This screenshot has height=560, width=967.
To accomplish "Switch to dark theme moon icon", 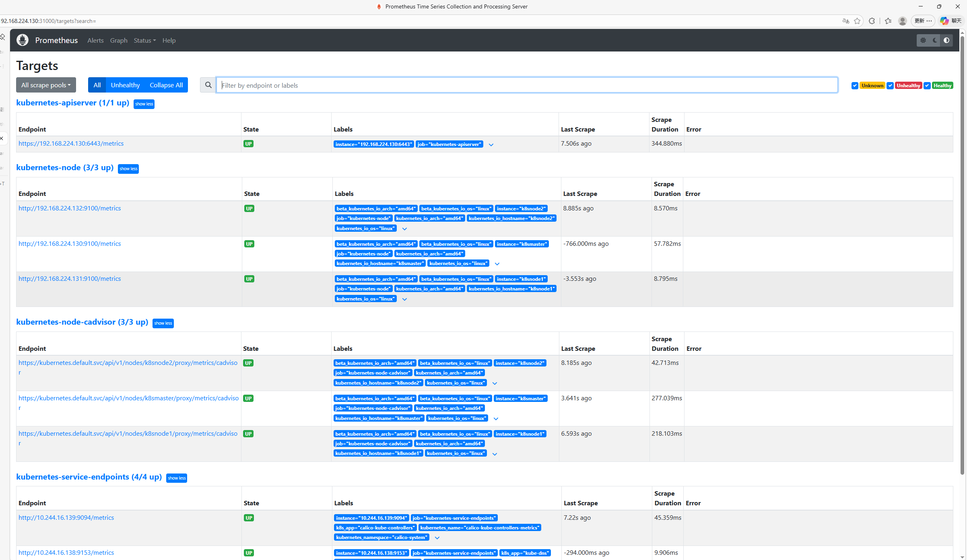I will coord(935,40).
